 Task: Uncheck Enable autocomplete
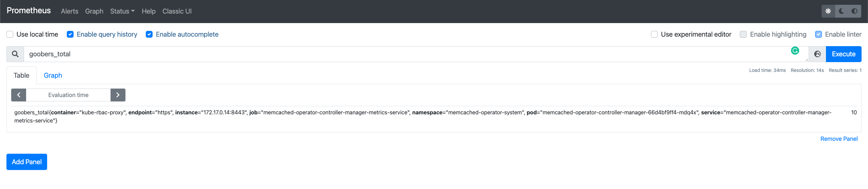click(x=149, y=34)
